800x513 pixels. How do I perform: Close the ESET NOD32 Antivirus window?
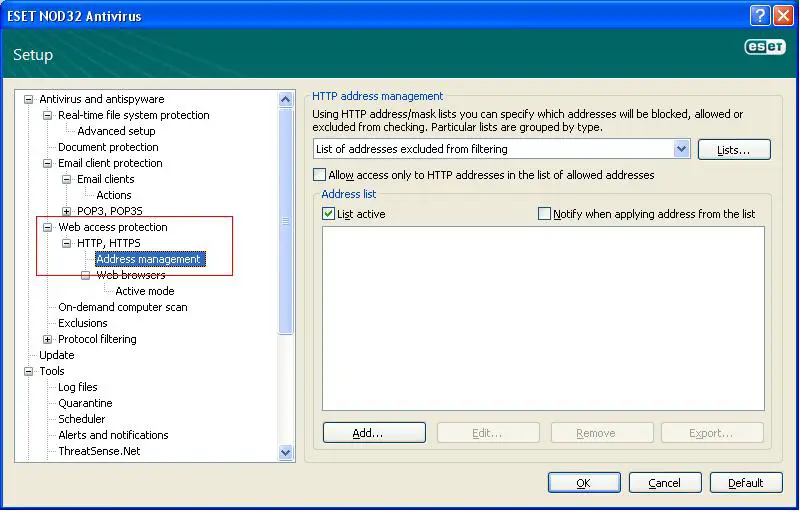point(783,15)
